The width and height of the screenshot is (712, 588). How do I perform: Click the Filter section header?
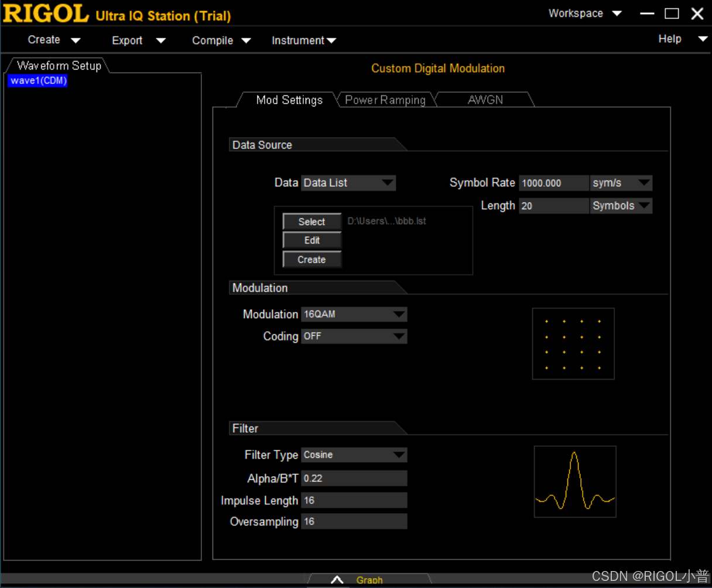245,428
